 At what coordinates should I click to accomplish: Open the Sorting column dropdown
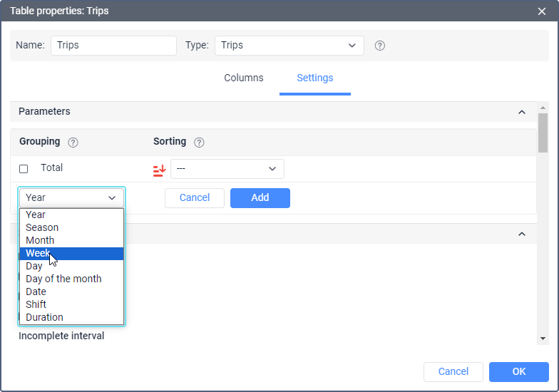tap(227, 169)
